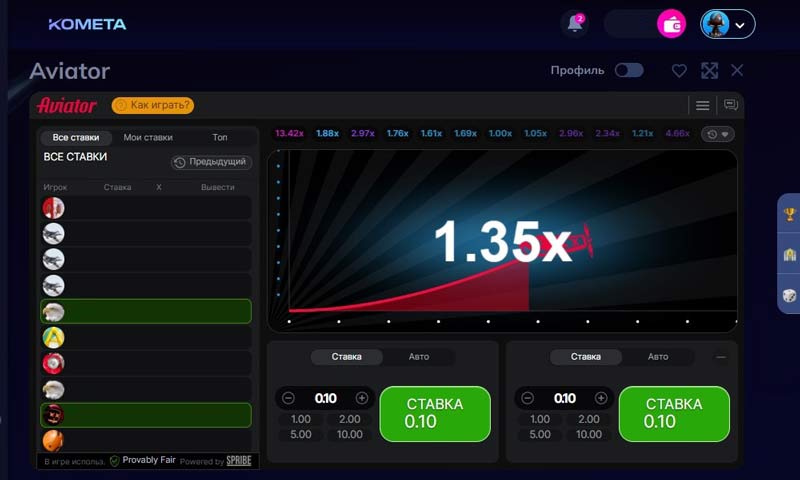The height and width of the screenshot is (480, 800).
Task: Add Aviator to favorites with heart icon
Action: pos(679,71)
